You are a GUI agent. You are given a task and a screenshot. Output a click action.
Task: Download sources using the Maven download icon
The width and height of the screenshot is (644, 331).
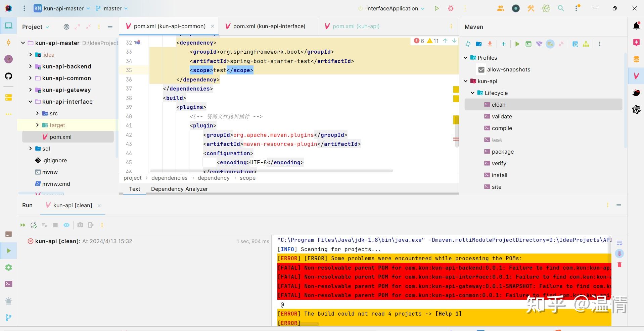(490, 44)
